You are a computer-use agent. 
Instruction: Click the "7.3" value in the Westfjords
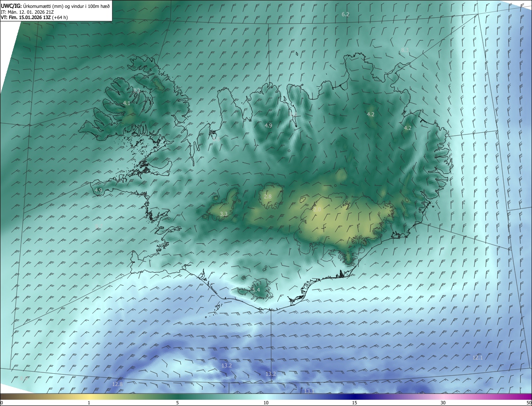tap(136, 90)
